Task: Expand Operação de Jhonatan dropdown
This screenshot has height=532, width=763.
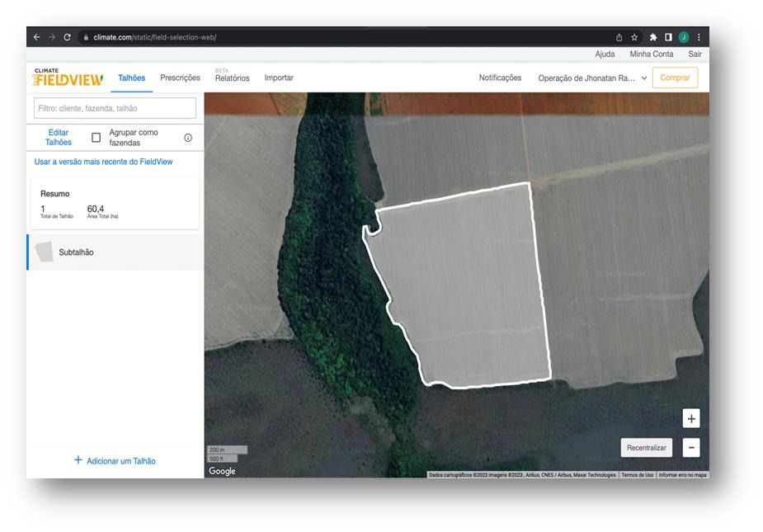Action: pos(592,78)
